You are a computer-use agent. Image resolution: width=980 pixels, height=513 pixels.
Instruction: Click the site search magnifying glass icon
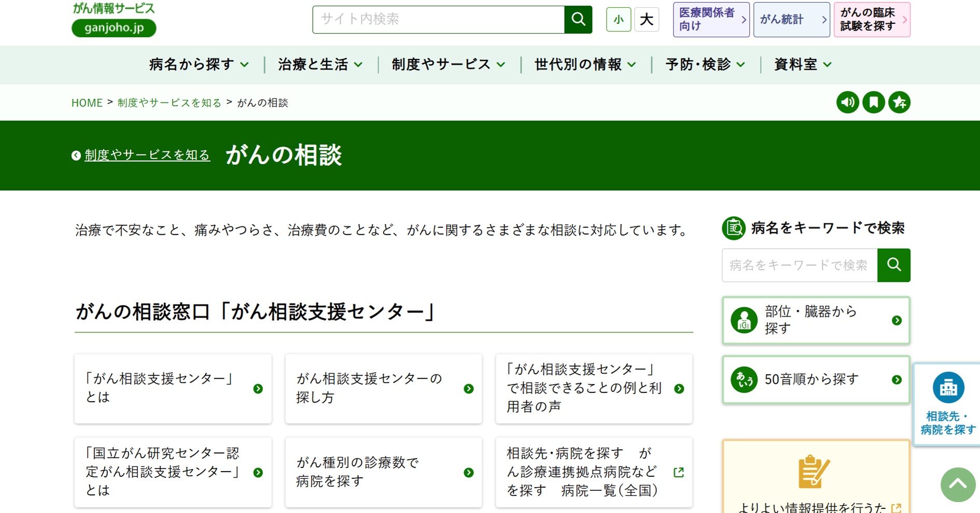click(x=578, y=19)
